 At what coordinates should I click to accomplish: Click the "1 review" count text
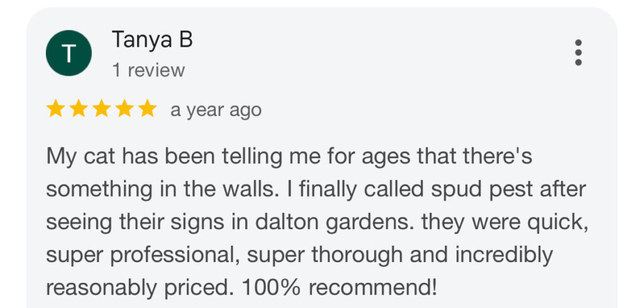coord(148,70)
